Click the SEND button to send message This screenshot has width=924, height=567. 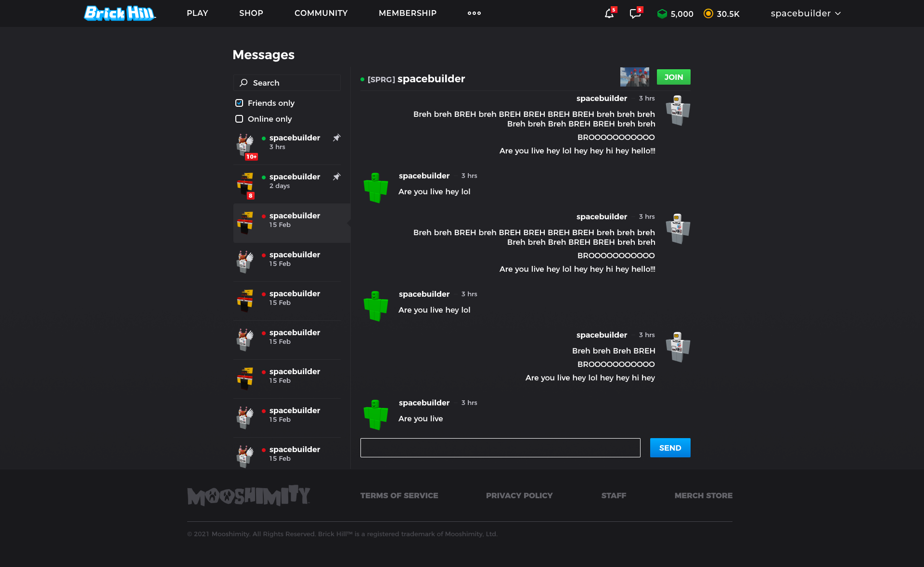[x=670, y=448]
